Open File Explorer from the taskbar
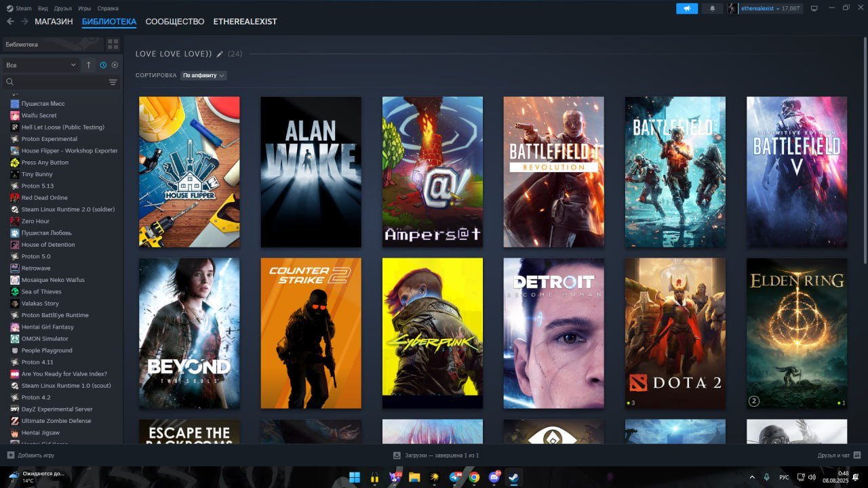The image size is (868, 488). [414, 477]
